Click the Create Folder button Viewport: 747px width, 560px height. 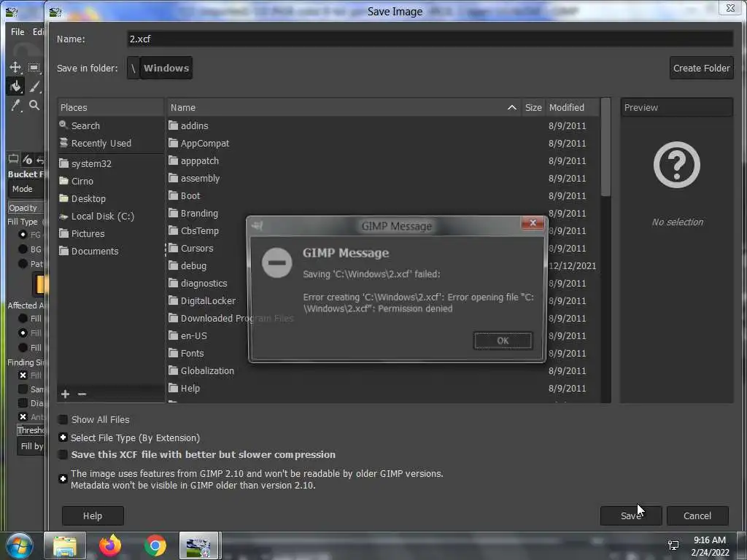click(701, 68)
